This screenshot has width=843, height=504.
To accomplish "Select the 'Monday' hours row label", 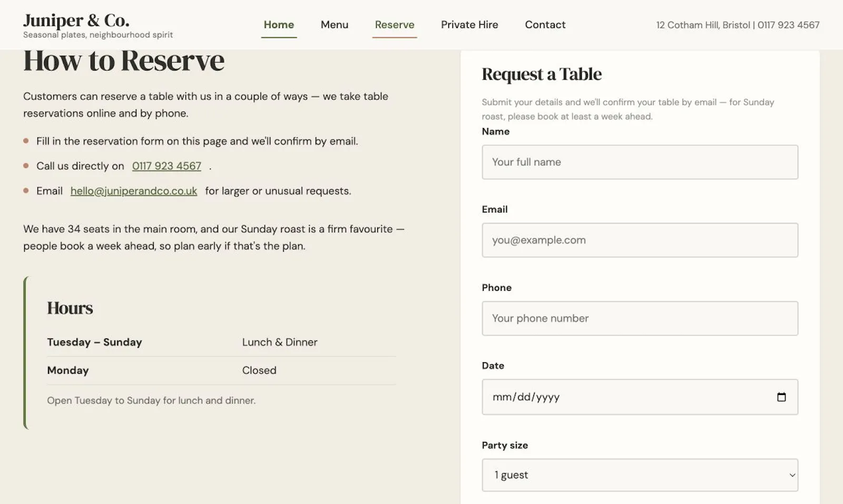I will [68, 370].
